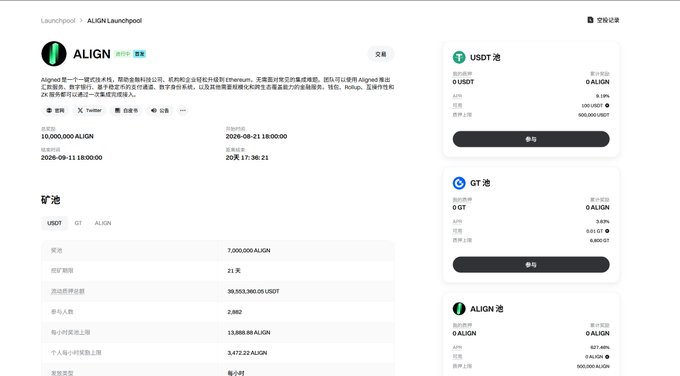Click the '矿池' section heading
The height and width of the screenshot is (376, 680).
click(x=50, y=200)
